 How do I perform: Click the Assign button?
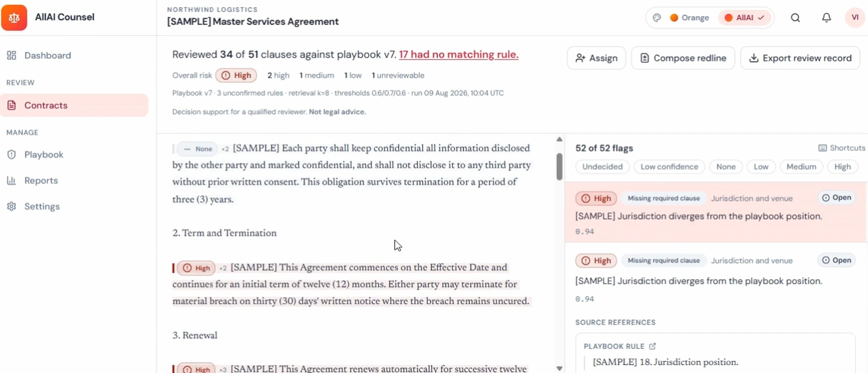coord(597,58)
